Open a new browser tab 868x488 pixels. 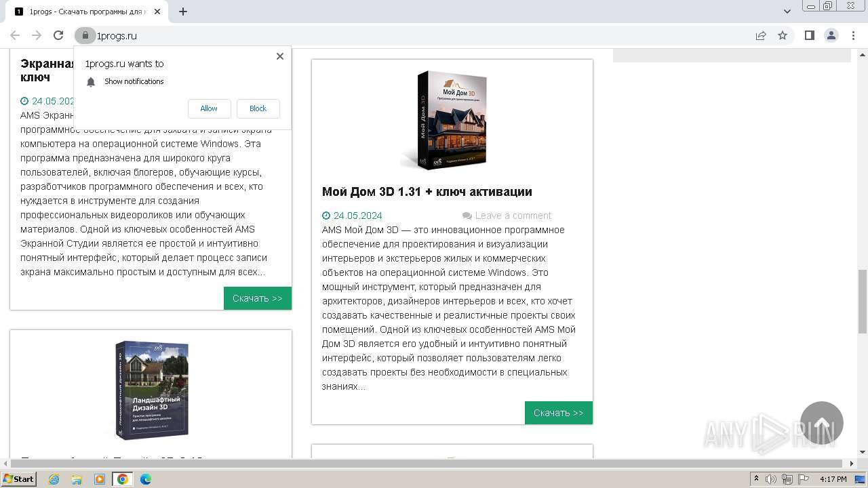pos(183,12)
